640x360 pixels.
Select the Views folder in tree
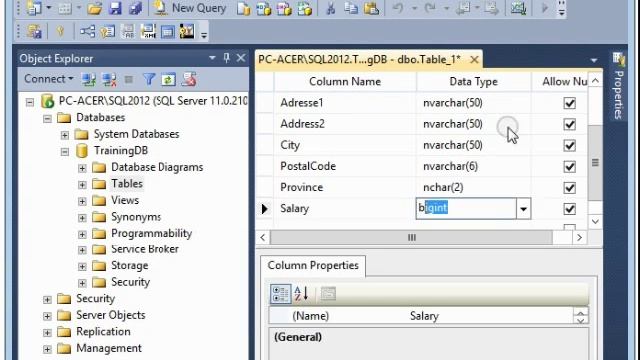tap(125, 200)
